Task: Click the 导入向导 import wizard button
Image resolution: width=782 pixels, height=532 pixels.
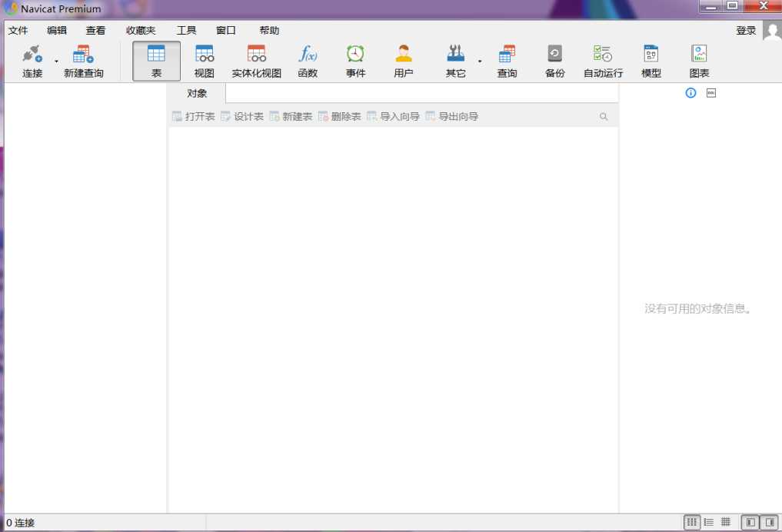Action: click(x=393, y=117)
